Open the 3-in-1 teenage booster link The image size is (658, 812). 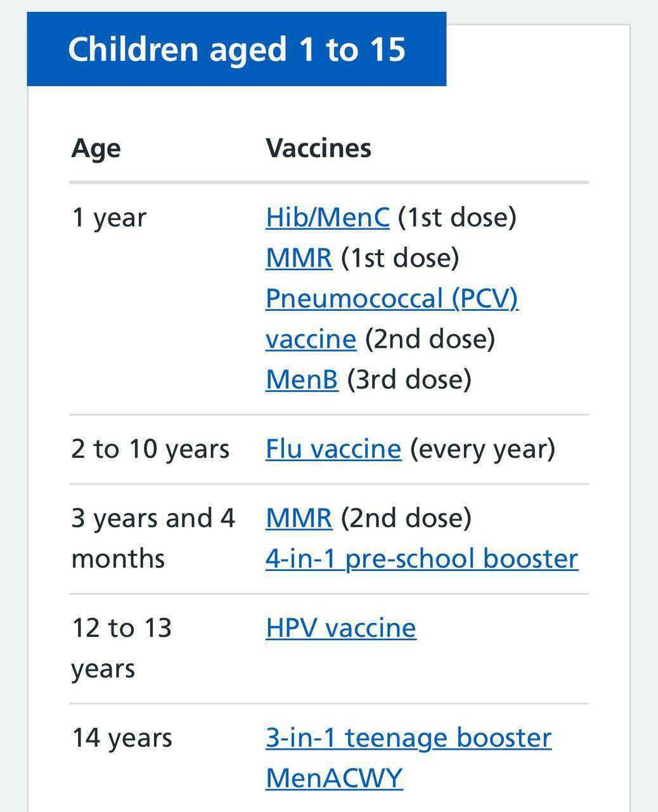click(408, 738)
